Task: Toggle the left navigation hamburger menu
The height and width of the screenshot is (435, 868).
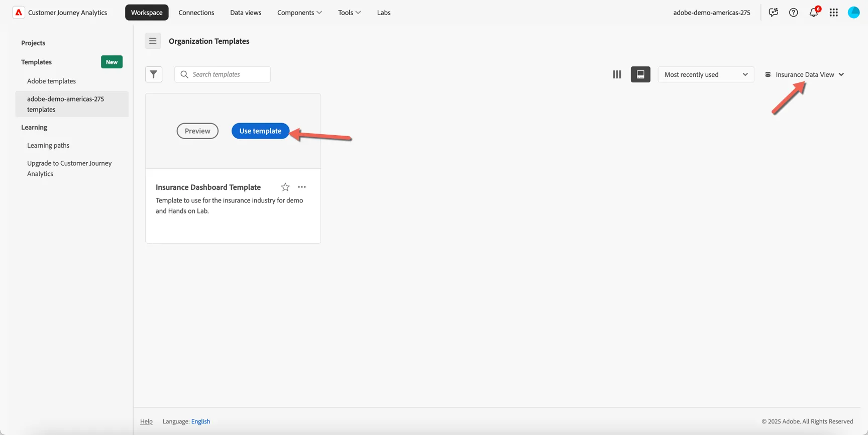Action: coord(153,41)
